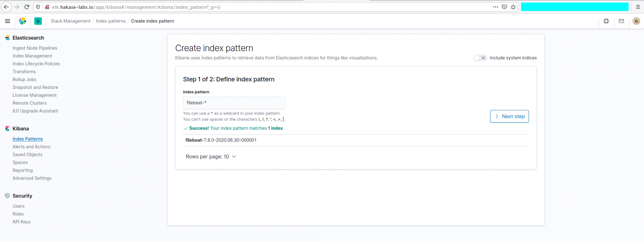Open Users under Security

18,206
